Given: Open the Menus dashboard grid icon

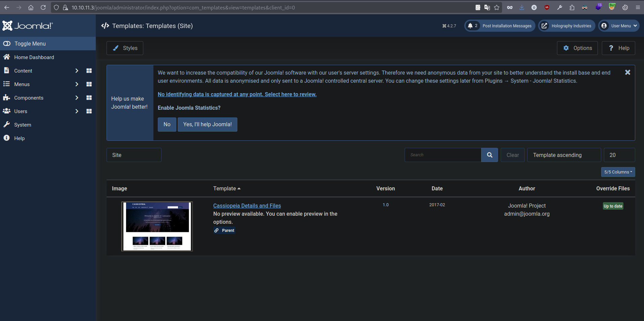Looking at the screenshot, I should [89, 84].
